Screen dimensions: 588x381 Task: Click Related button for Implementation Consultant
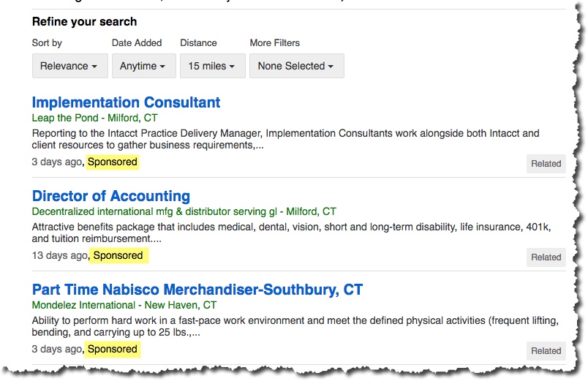546,164
